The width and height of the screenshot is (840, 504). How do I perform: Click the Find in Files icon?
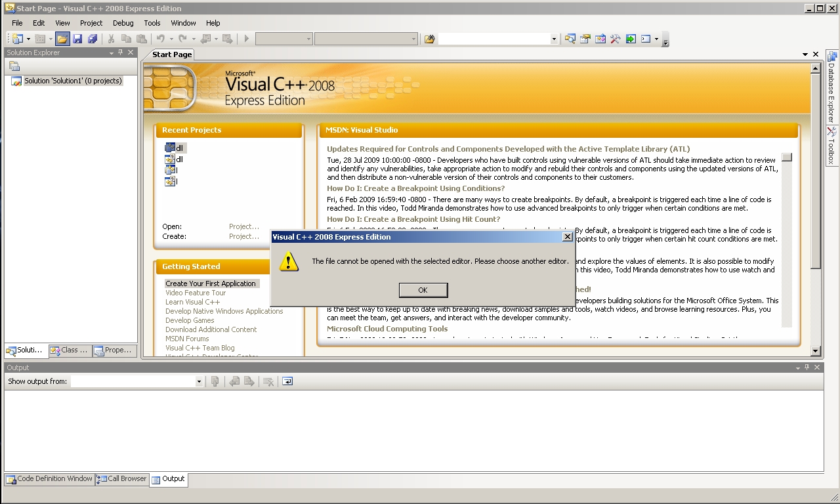430,39
